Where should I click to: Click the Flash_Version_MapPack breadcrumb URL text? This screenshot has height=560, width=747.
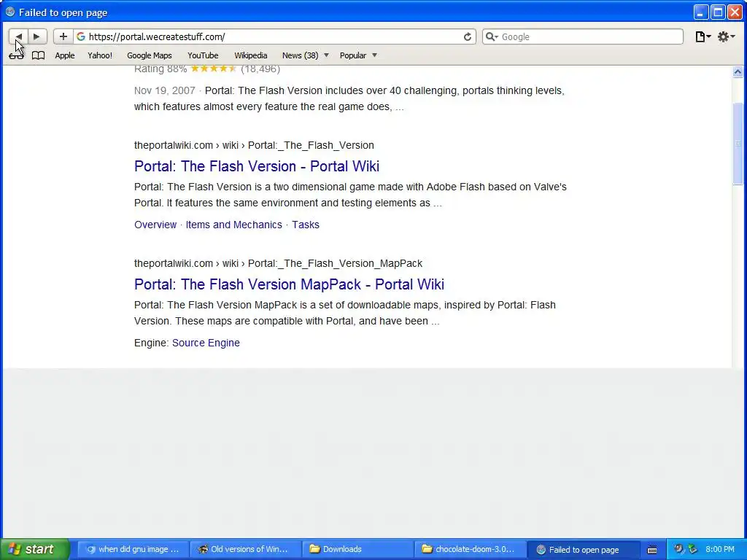click(x=278, y=263)
